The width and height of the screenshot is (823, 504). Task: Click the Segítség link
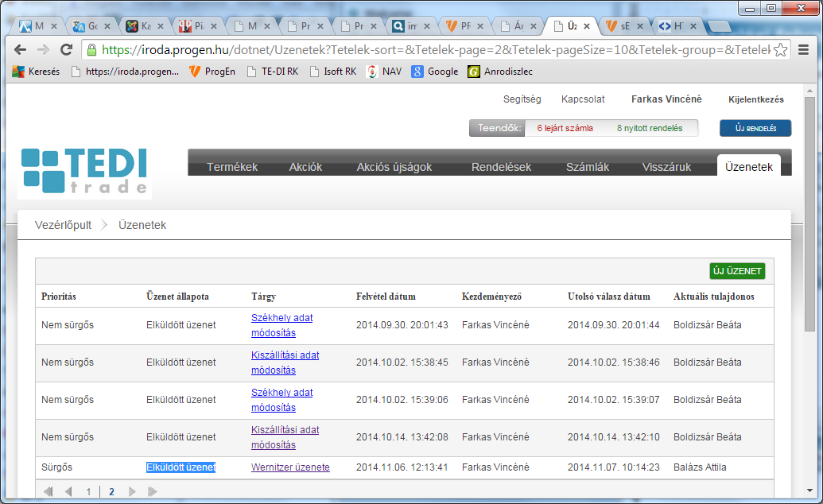522,99
